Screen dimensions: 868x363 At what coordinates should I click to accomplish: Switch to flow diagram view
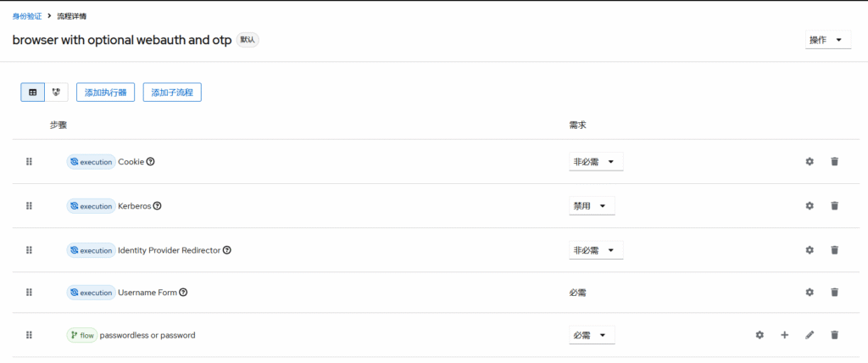tap(56, 92)
